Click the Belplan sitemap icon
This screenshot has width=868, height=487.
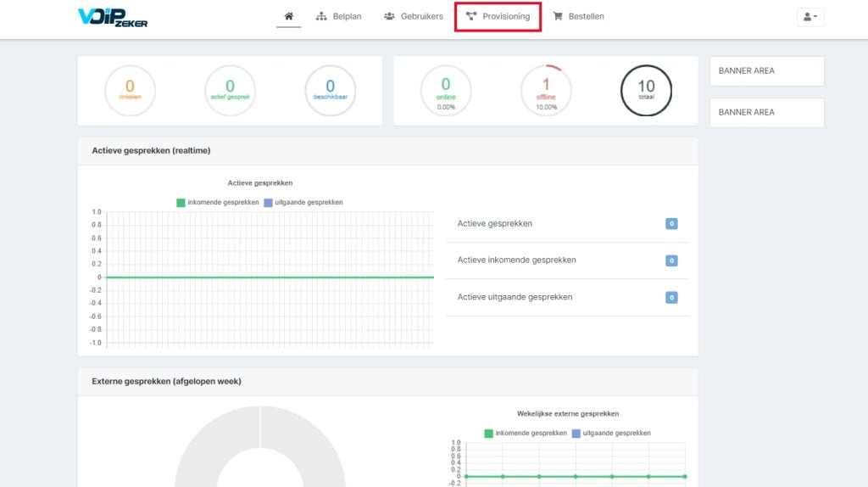[321, 16]
